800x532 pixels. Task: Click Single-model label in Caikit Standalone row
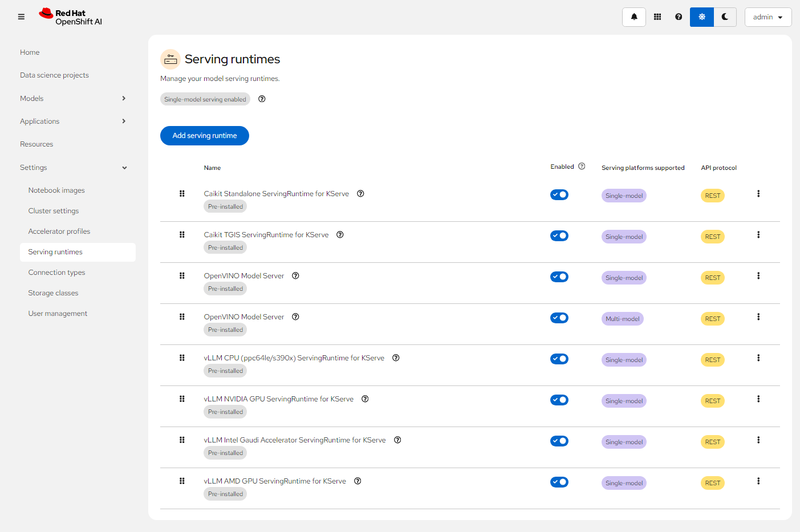click(x=624, y=196)
